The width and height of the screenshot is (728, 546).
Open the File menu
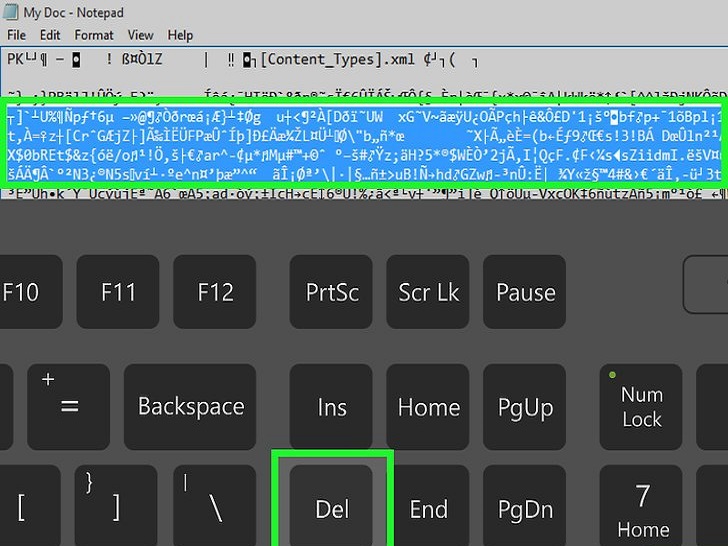(x=16, y=35)
